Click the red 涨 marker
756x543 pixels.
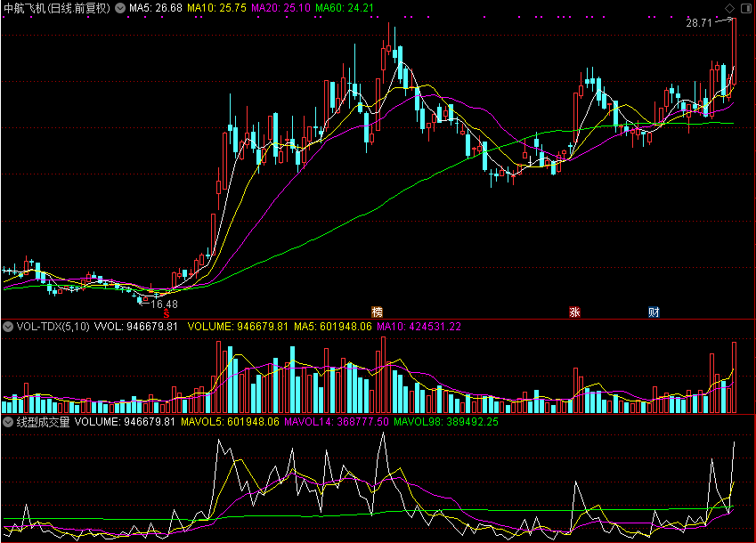click(574, 312)
